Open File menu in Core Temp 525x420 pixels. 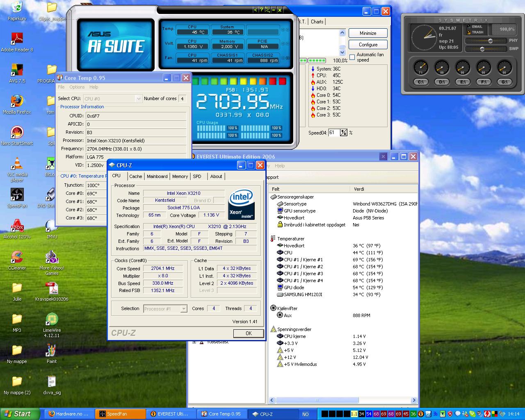(61, 87)
